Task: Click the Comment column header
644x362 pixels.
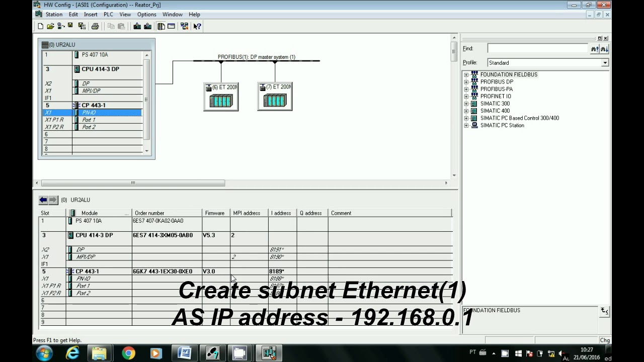Action: (x=390, y=213)
